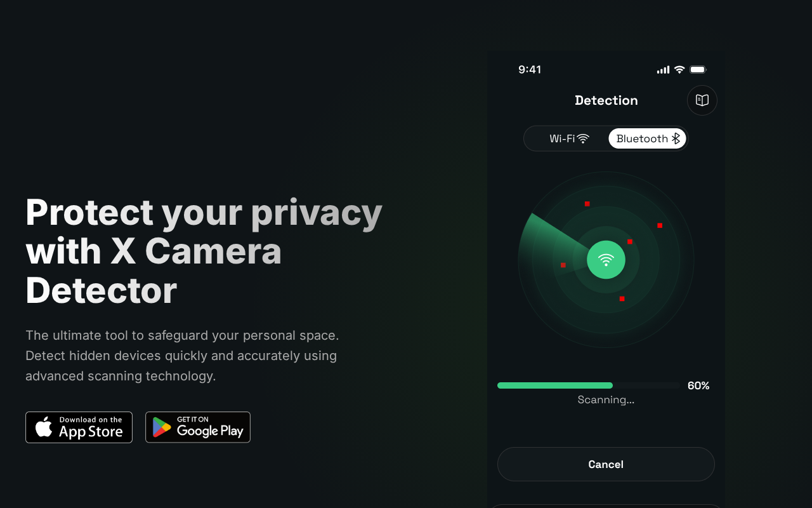Open the guide book icon button

tap(702, 100)
